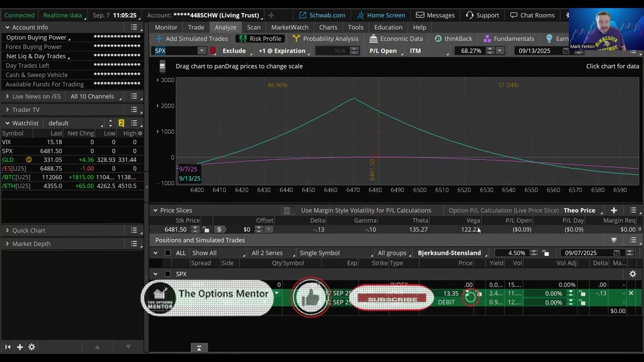Click the Stk Price 6481.50 stepper
644x362 pixels.
195,229
